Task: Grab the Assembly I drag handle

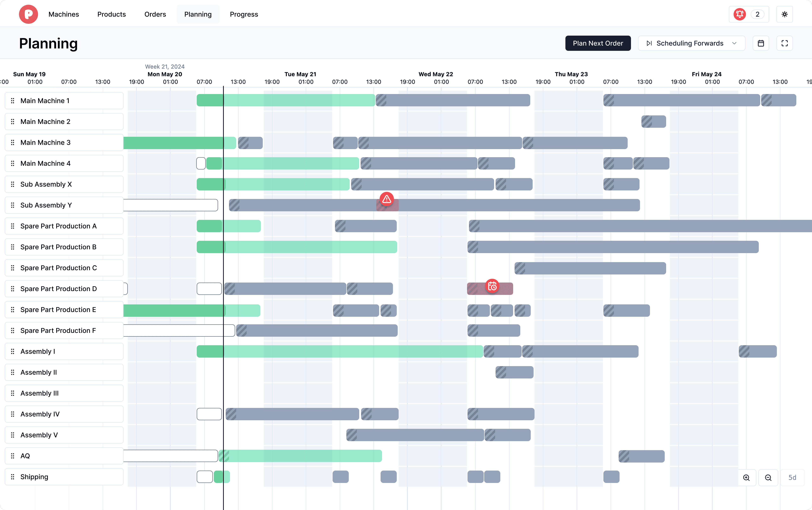Action: pyautogui.click(x=13, y=352)
